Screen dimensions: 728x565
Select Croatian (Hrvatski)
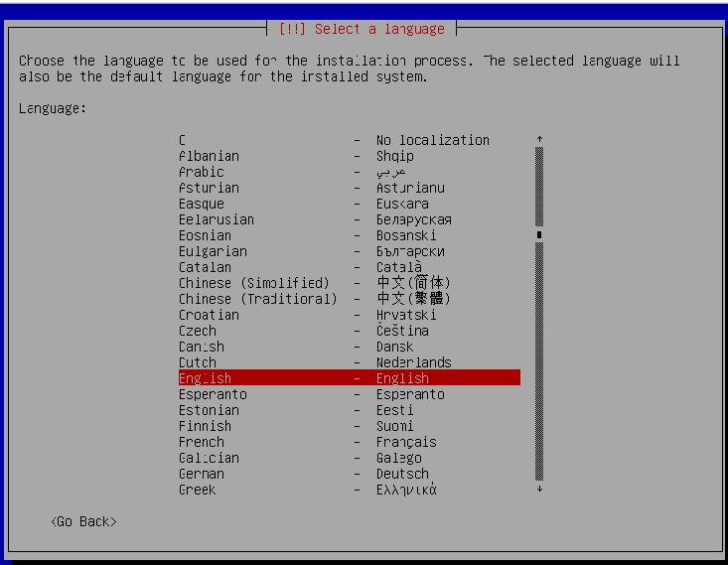(350, 315)
